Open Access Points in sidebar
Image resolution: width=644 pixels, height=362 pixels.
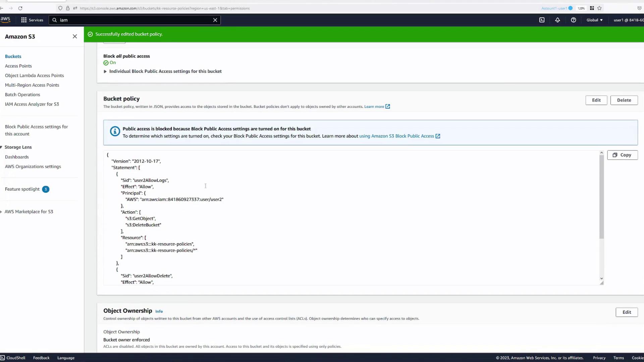click(x=18, y=66)
